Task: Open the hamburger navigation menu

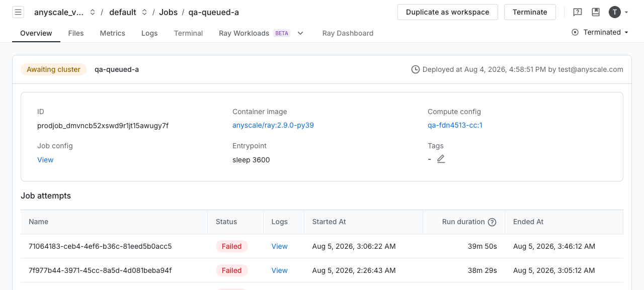Action: (18, 12)
